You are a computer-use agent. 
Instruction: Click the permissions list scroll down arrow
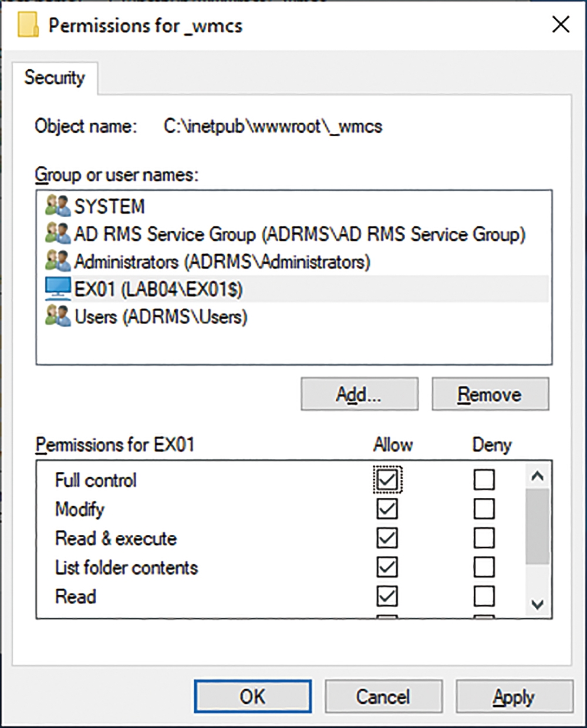pos(538,604)
